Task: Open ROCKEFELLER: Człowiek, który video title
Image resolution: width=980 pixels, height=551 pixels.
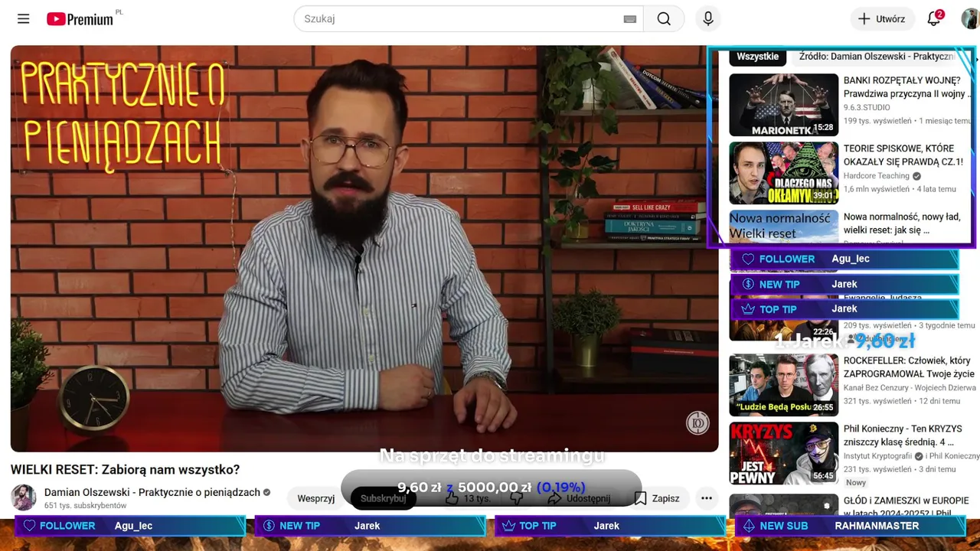Action: point(909,367)
